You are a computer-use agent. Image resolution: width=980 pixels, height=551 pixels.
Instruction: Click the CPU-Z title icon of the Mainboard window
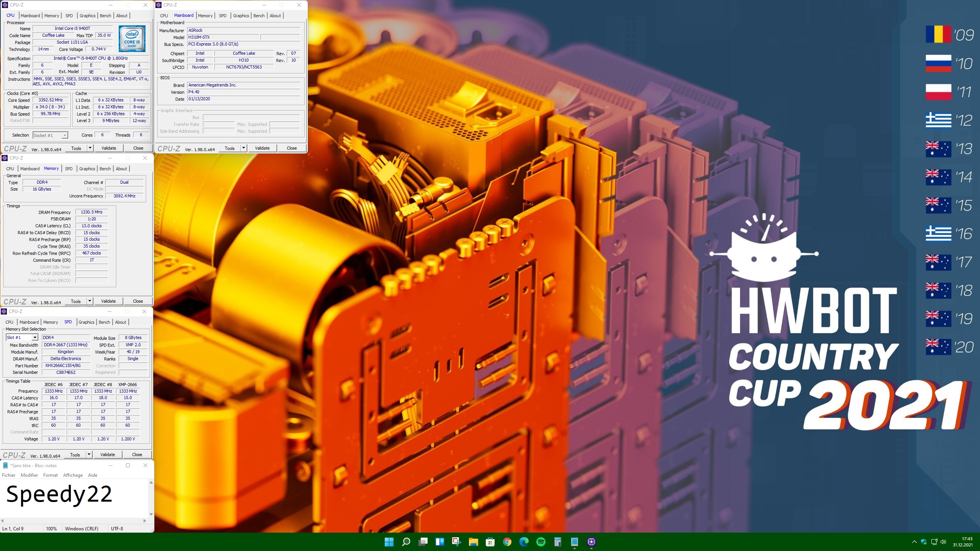click(x=158, y=5)
